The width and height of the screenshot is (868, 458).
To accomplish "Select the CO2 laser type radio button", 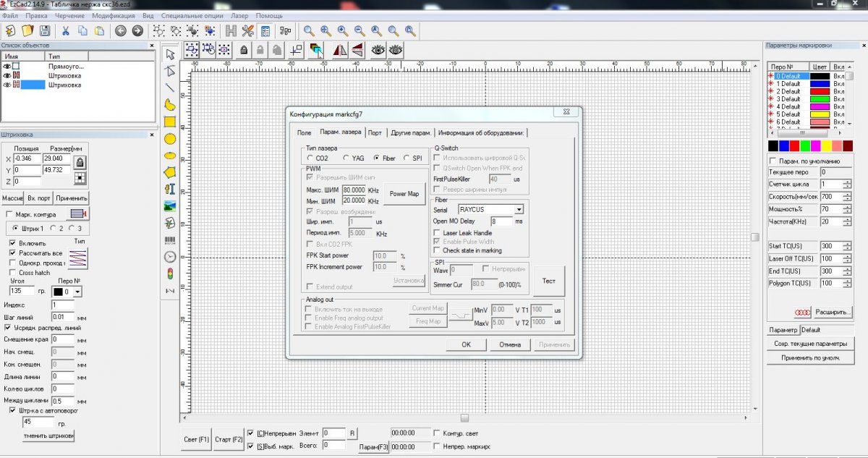I will point(310,158).
